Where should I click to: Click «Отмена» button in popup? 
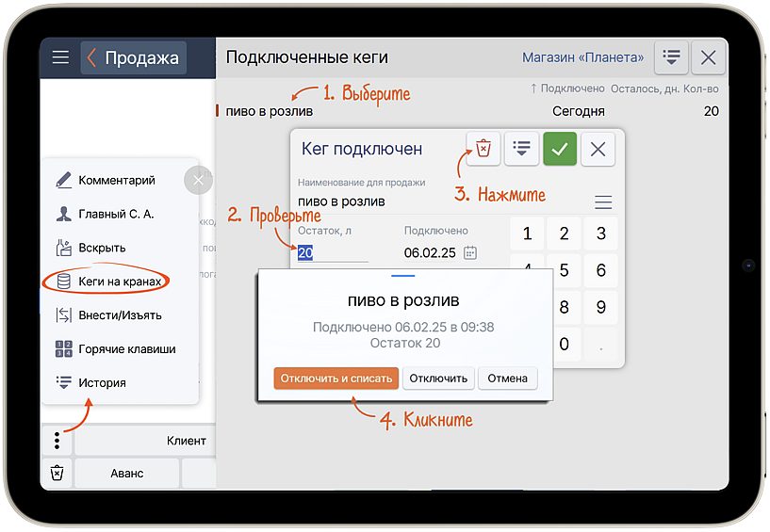click(x=507, y=379)
